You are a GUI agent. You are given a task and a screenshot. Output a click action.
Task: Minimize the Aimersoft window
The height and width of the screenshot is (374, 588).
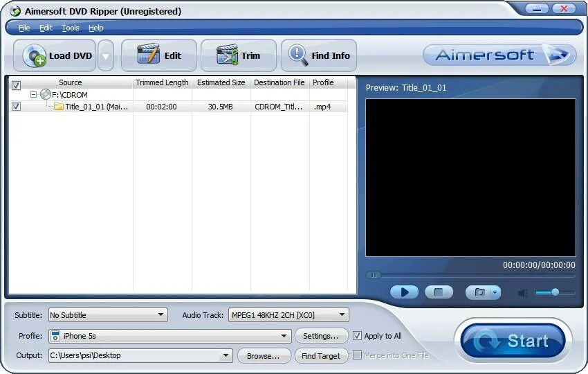(537, 8)
